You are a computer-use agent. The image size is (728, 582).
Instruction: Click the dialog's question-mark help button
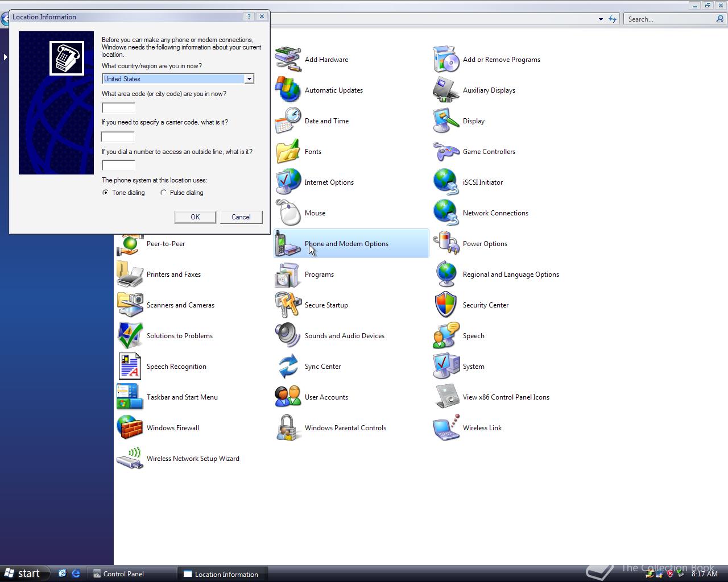point(249,16)
